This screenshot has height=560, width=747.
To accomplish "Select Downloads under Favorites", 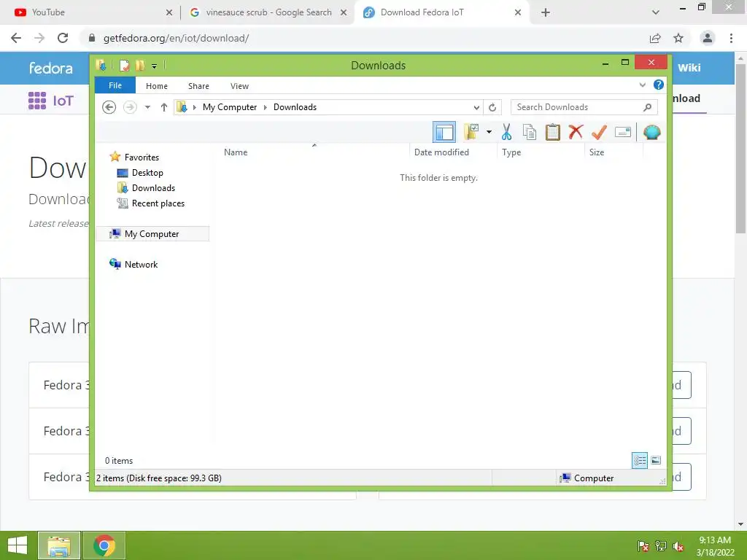I will pos(153,187).
